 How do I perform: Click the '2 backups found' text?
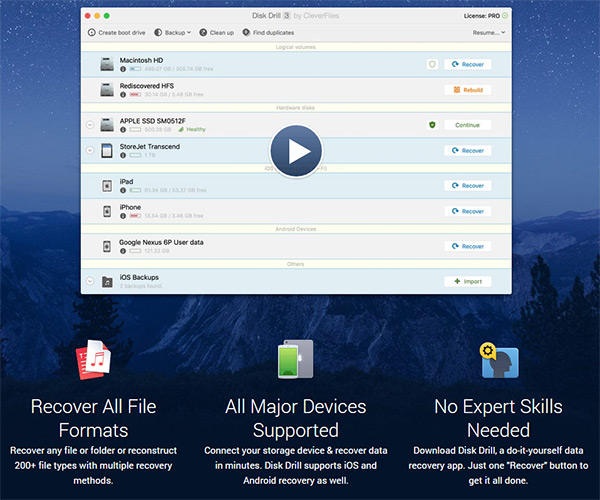[x=141, y=286]
